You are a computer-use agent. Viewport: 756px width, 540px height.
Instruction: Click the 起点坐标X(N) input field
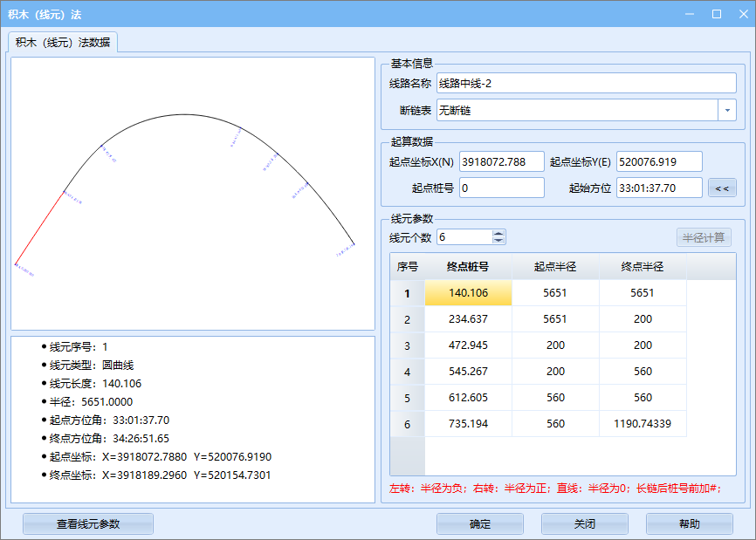(501, 161)
